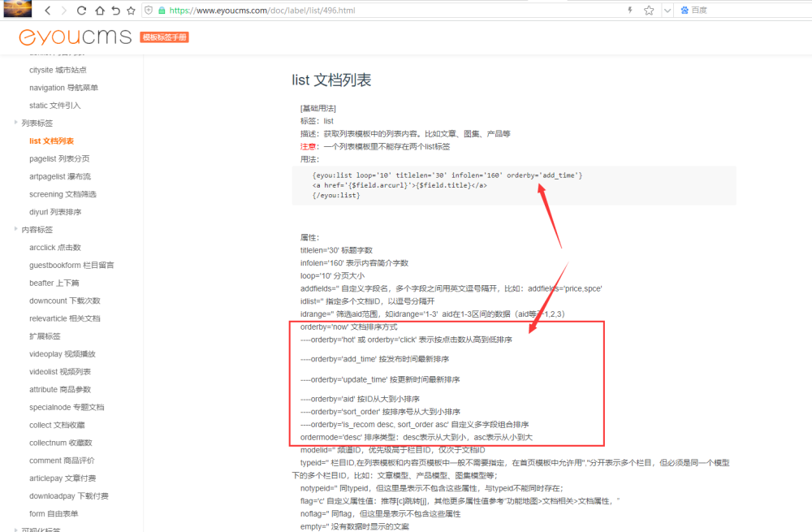Screen dimensions: 812x532
Task: Open pagelist 列表分页 entry
Action: coord(59,158)
